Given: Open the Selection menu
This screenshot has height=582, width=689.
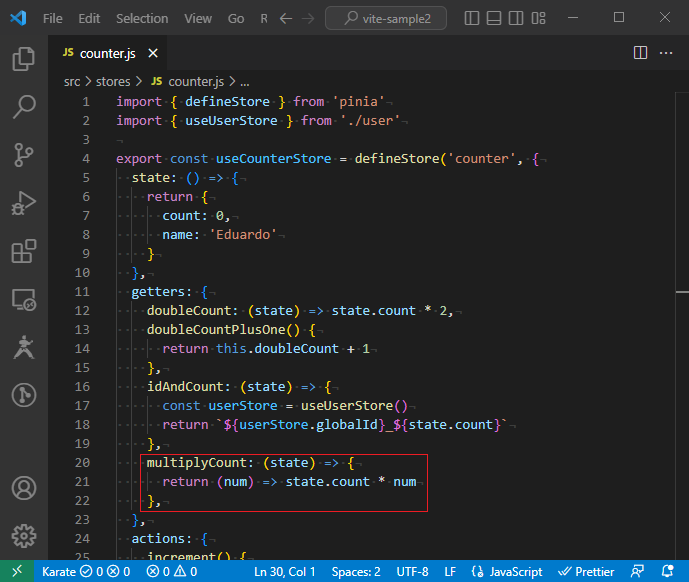Looking at the screenshot, I should pos(142,18).
